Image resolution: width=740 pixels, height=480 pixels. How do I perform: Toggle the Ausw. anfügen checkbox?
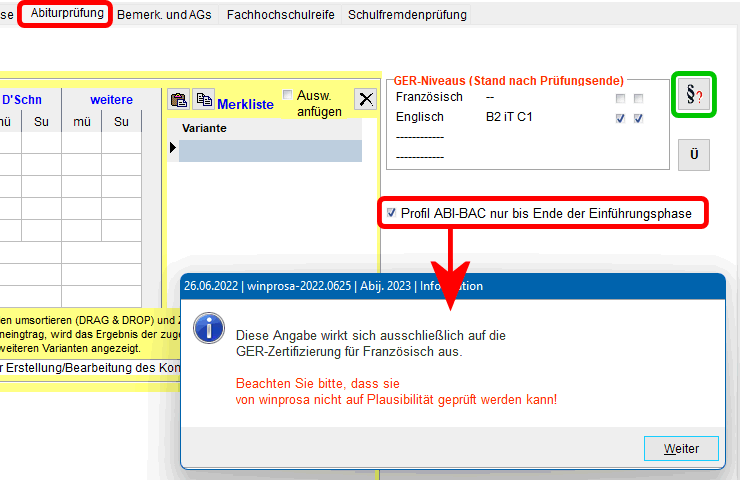(x=288, y=95)
